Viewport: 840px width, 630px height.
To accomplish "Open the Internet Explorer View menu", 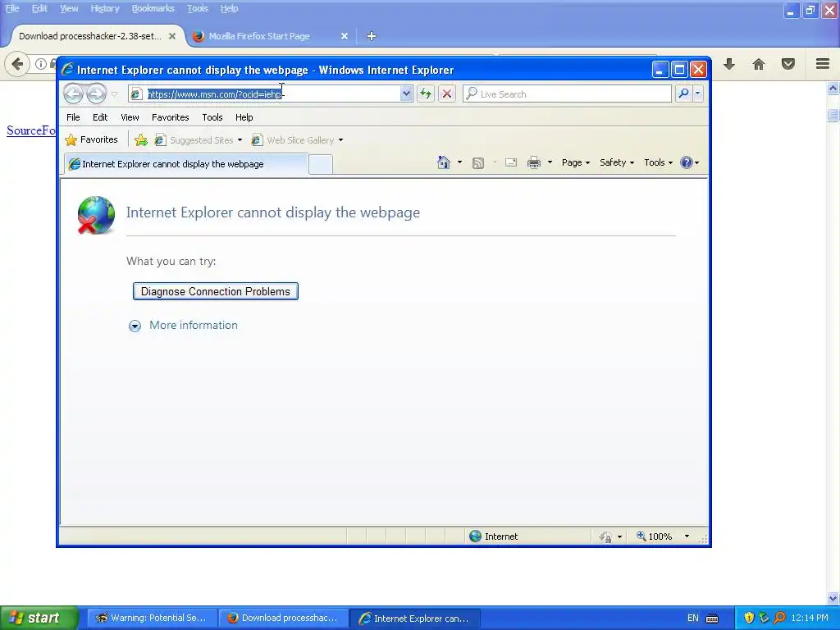I will coord(130,117).
